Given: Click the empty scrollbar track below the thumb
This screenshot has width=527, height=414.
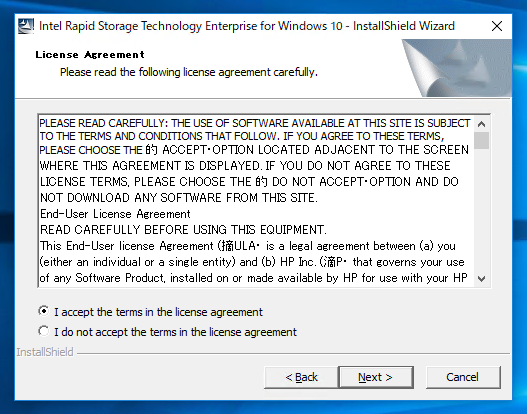Looking at the screenshot, I should 481,210.
